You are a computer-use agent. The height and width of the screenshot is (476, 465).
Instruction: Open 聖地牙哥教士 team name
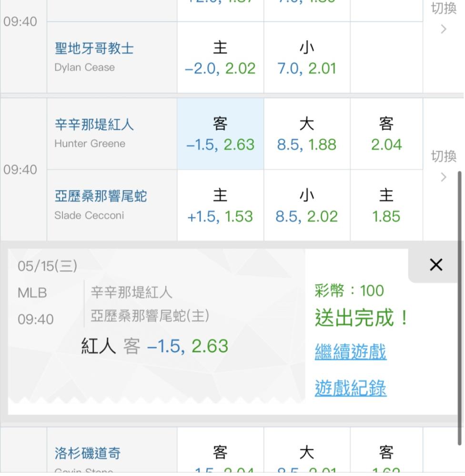coord(94,48)
